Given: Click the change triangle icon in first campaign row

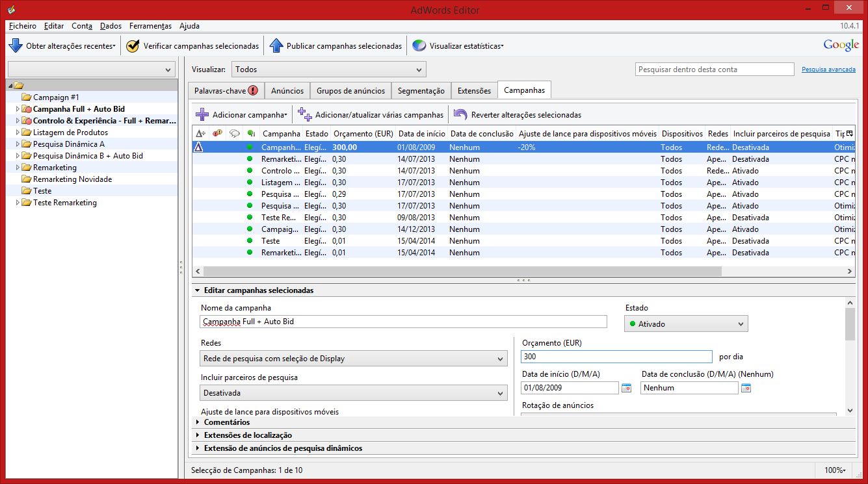Looking at the screenshot, I should point(199,147).
